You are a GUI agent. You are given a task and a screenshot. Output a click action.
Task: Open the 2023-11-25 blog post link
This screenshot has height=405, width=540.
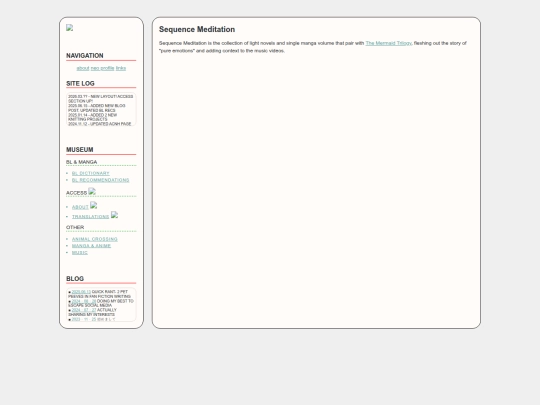click(84, 319)
